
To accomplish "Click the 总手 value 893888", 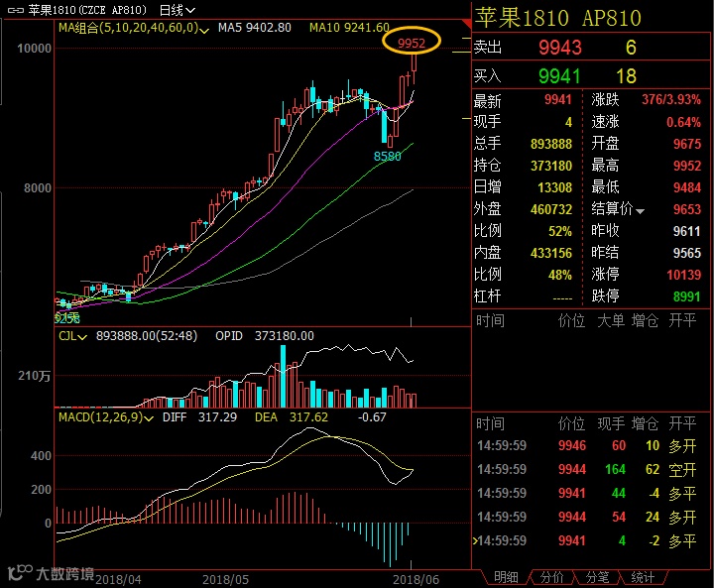I will [551, 144].
